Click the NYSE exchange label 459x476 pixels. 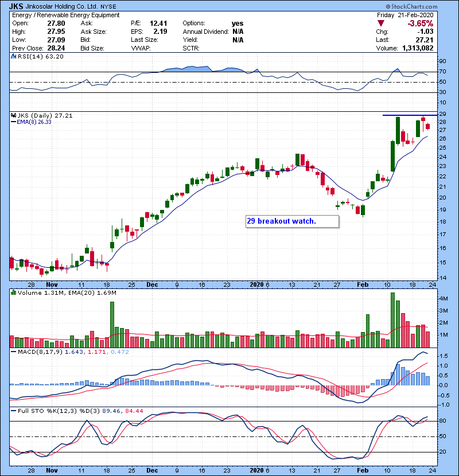[x=108, y=6]
